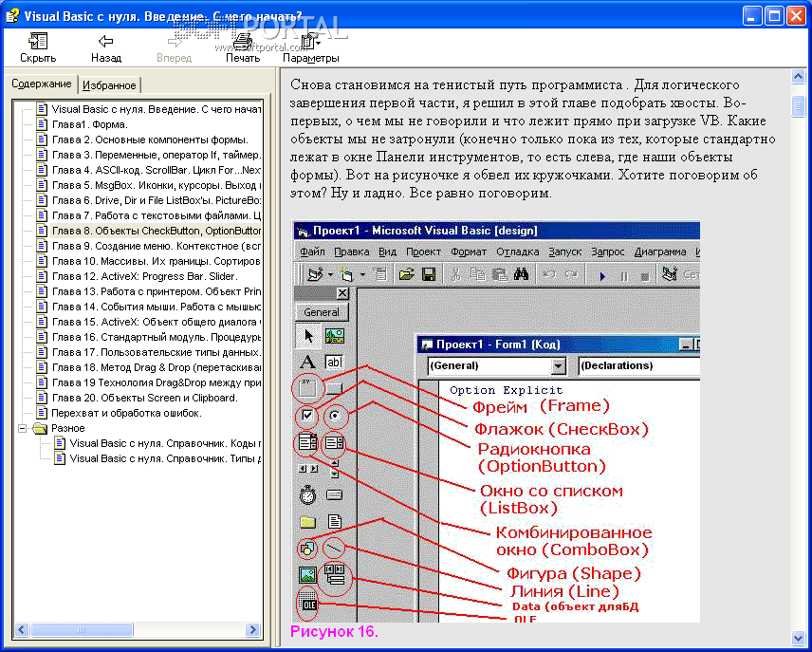
Task: Click the Вперед forward button
Action: 174,47
